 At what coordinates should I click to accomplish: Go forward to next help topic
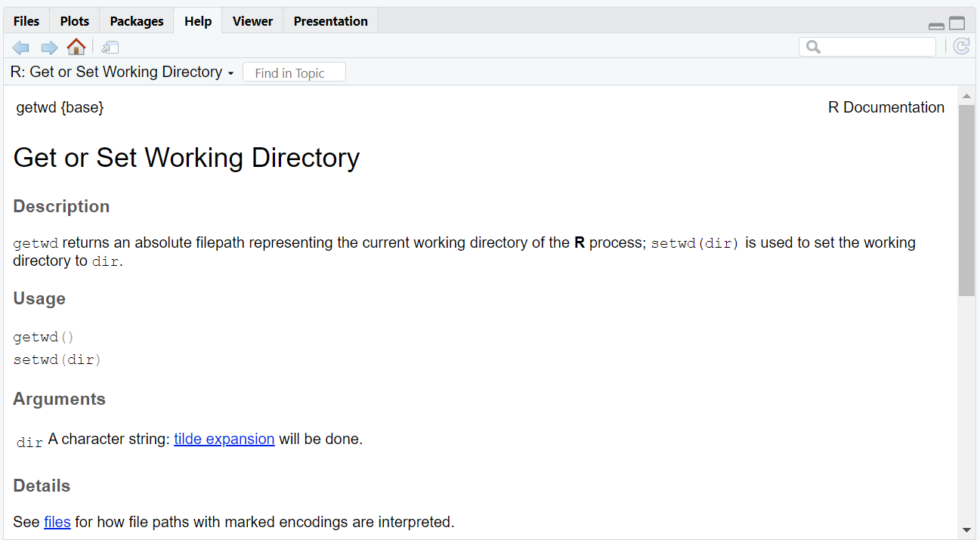pyautogui.click(x=49, y=48)
